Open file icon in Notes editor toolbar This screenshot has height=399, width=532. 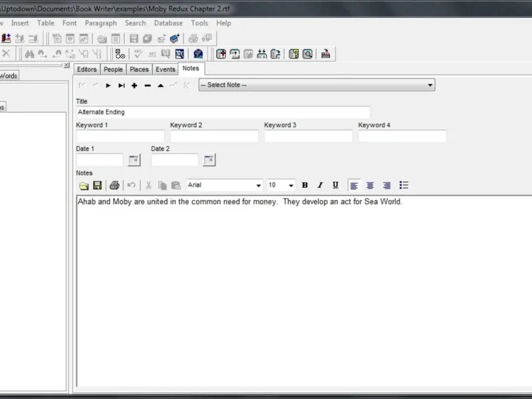(84, 186)
